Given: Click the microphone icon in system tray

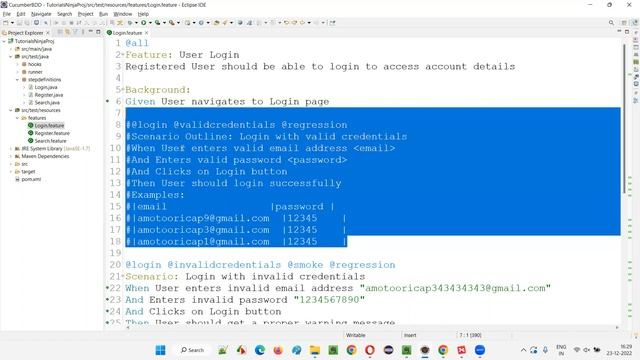Looking at the screenshot, I should (545, 350).
